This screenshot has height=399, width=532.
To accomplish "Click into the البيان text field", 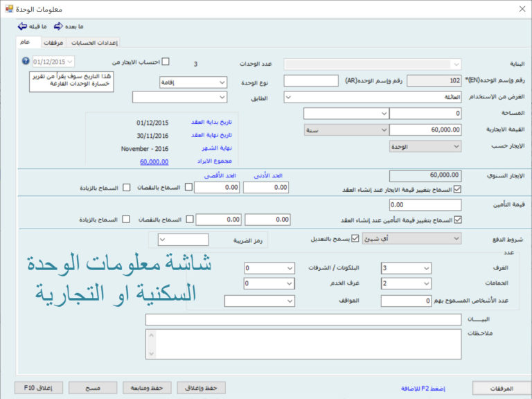I will (x=303, y=319).
